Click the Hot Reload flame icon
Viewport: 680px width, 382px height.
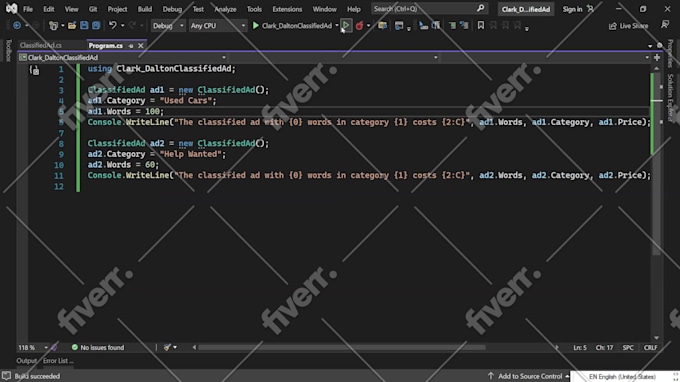tap(359, 26)
